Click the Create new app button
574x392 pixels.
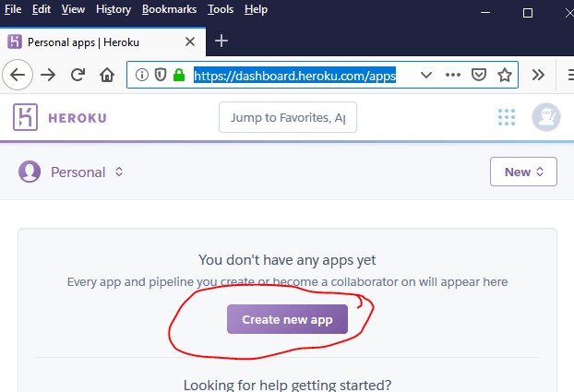(287, 319)
